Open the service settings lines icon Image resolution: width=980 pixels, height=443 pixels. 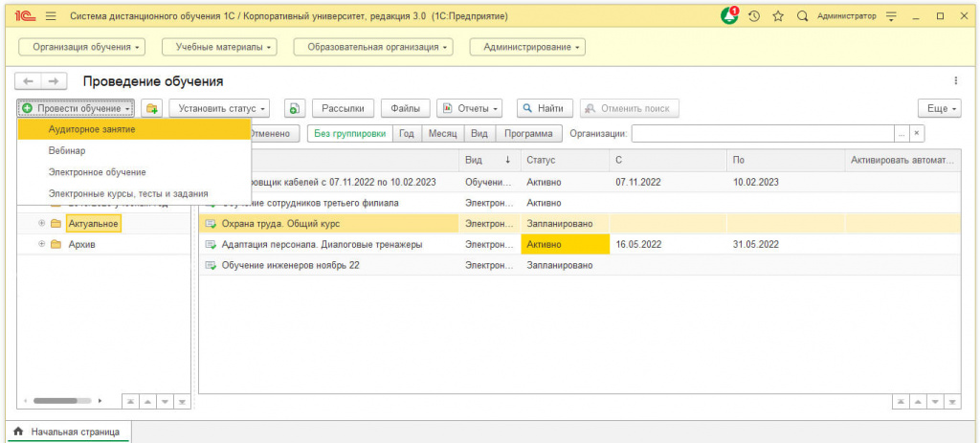tap(892, 16)
